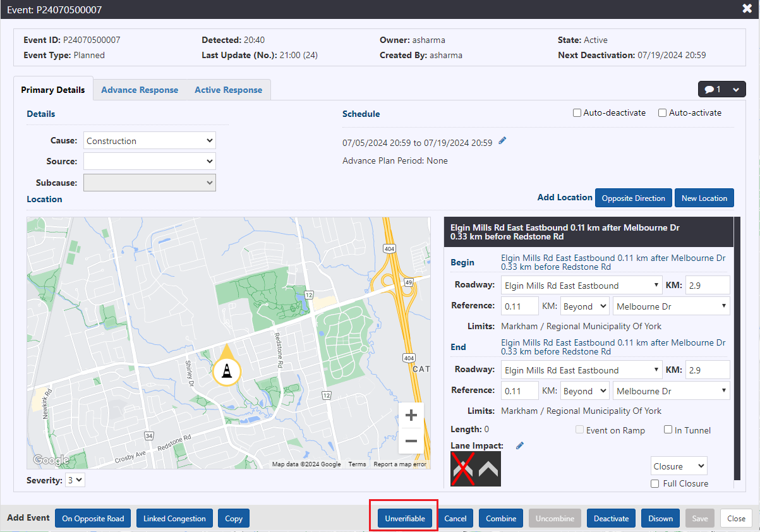This screenshot has width=760, height=532.
Task: Click the Advance Plan Period: None text
Action: click(x=395, y=160)
